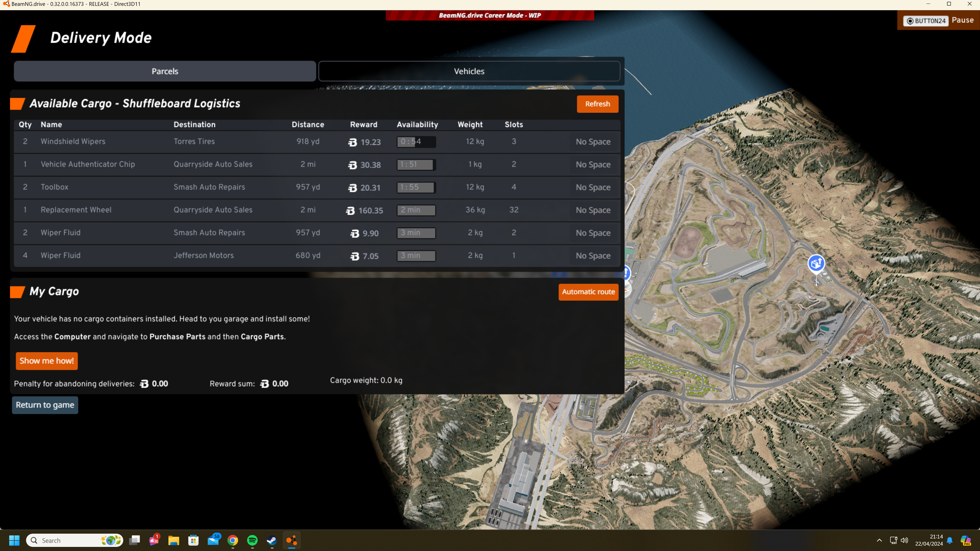Show hidden system tray icons
Image resolution: width=980 pixels, height=551 pixels.
click(x=879, y=540)
